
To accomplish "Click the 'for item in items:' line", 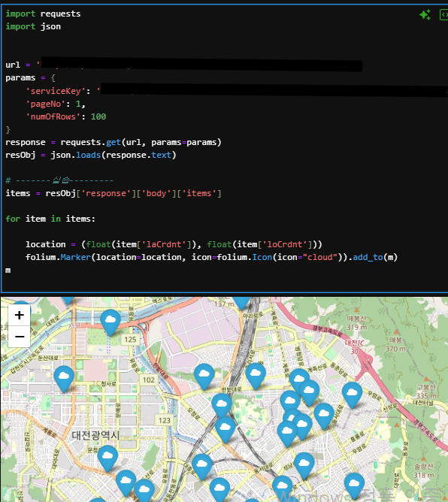I will [50, 219].
